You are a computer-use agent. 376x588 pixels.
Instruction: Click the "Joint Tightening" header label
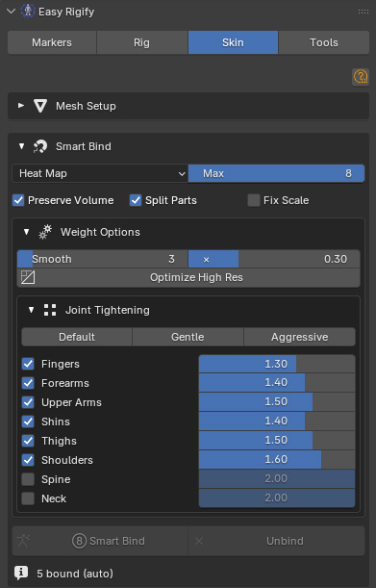point(107,310)
